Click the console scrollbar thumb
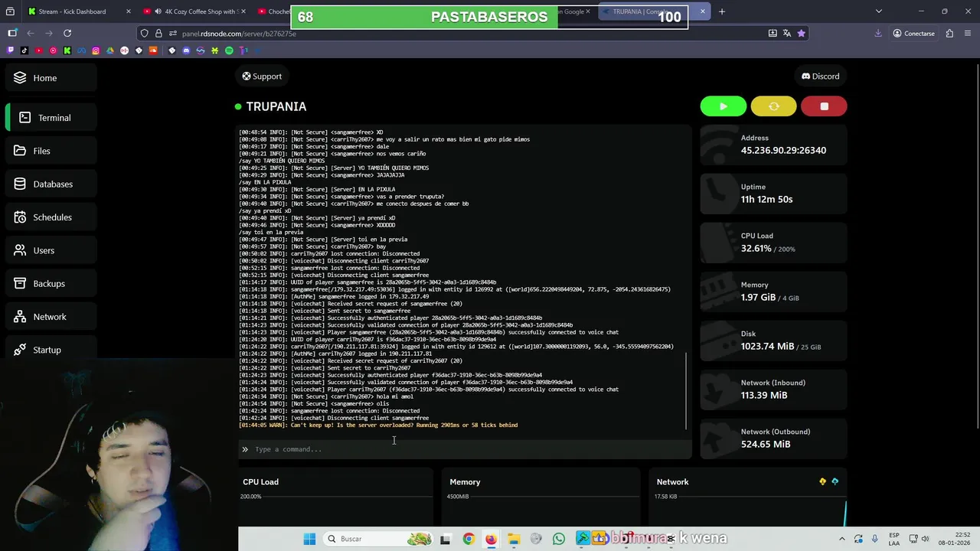Image resolution: width=980 pixels, height=551 pixels. (x=687, y=390)
